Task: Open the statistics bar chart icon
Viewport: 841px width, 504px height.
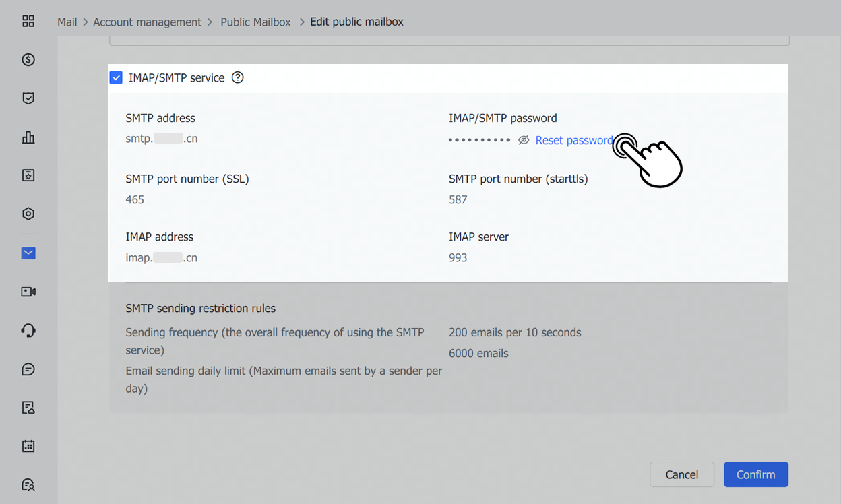Action: tap(28, 137)
